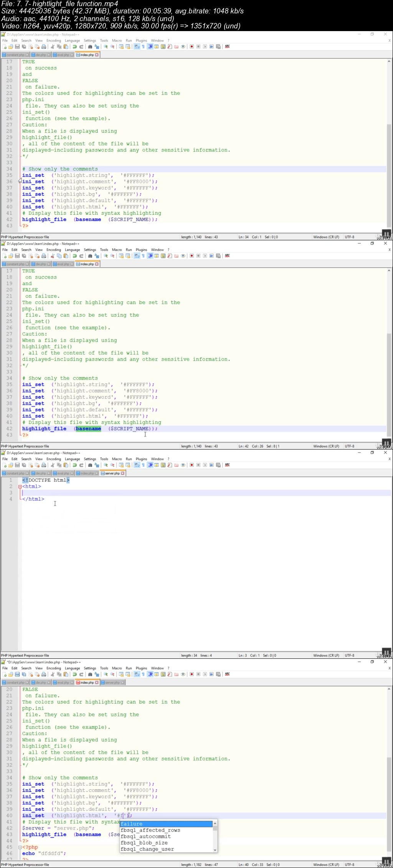This screenshot has height=868, width=393.
Task: Click Undo arrow in server.php window toolbar
Action: [x=74, y=465]
